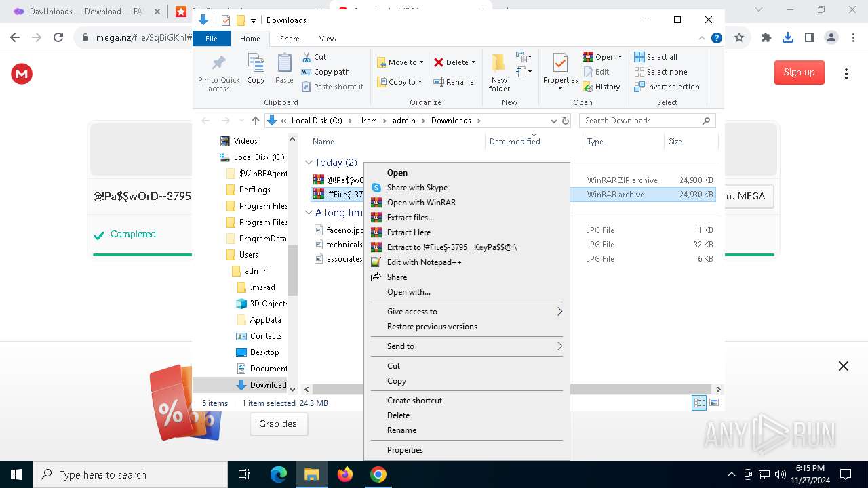Choose Extract Here from context menu

pos(467,232)
